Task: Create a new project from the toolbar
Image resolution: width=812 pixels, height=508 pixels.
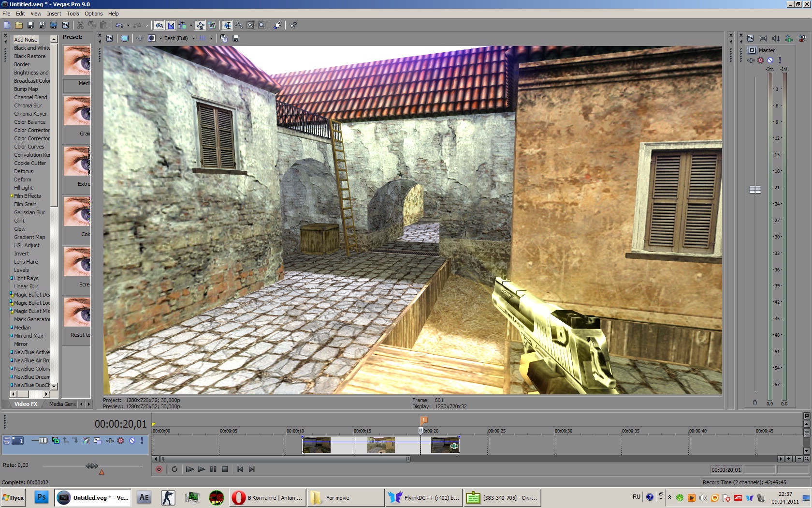Action: tap(7, 25)
